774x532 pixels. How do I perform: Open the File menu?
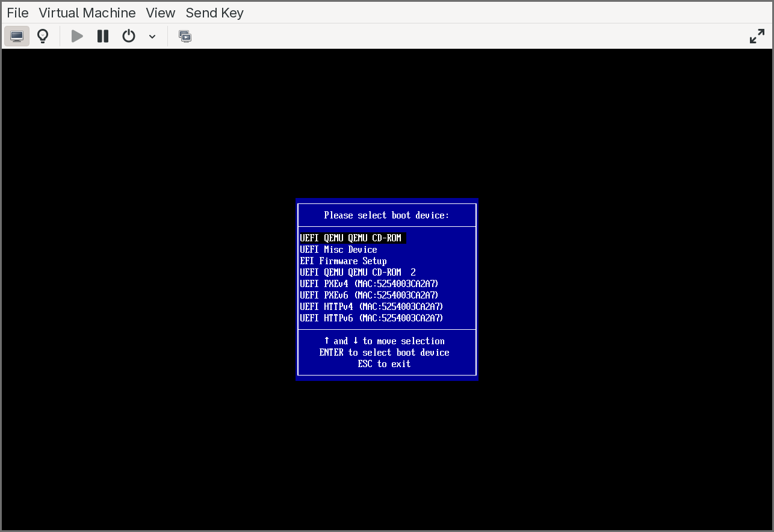tap(17, 13)
